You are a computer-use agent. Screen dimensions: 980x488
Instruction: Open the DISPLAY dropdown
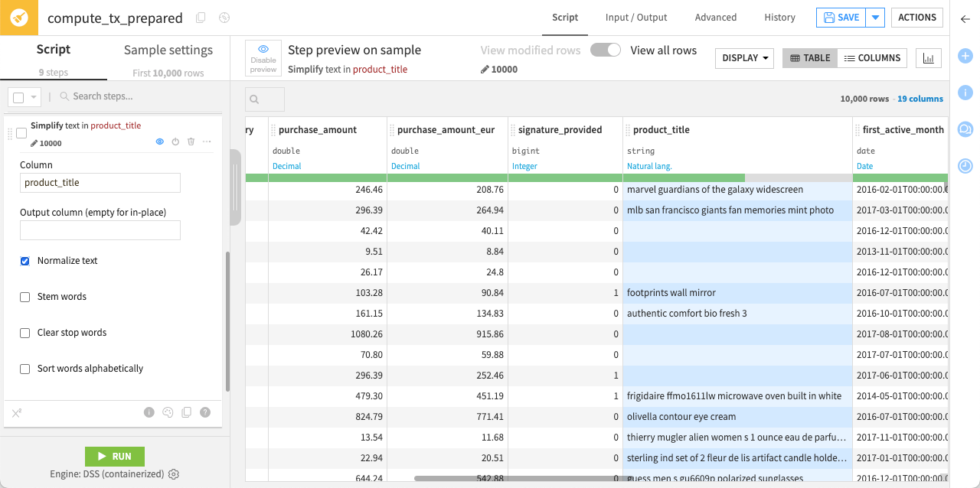[x=744, y=58]
